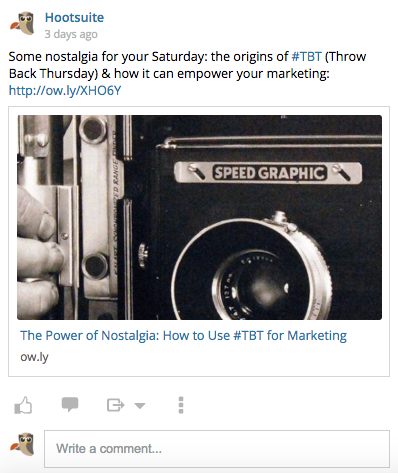Open the #TBT hashtag in the post
This screenshot has height=473, width=398.
(306, 57)
